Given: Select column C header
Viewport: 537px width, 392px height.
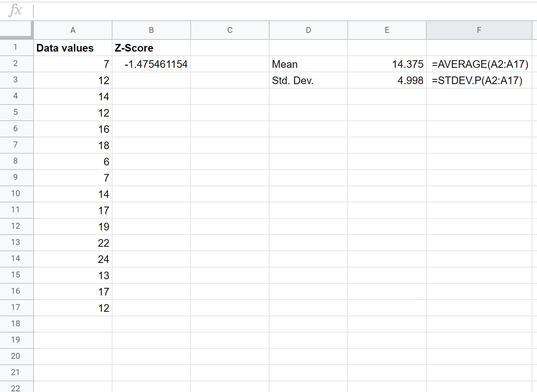Looking at the screenshot, I should click(230, 30).
